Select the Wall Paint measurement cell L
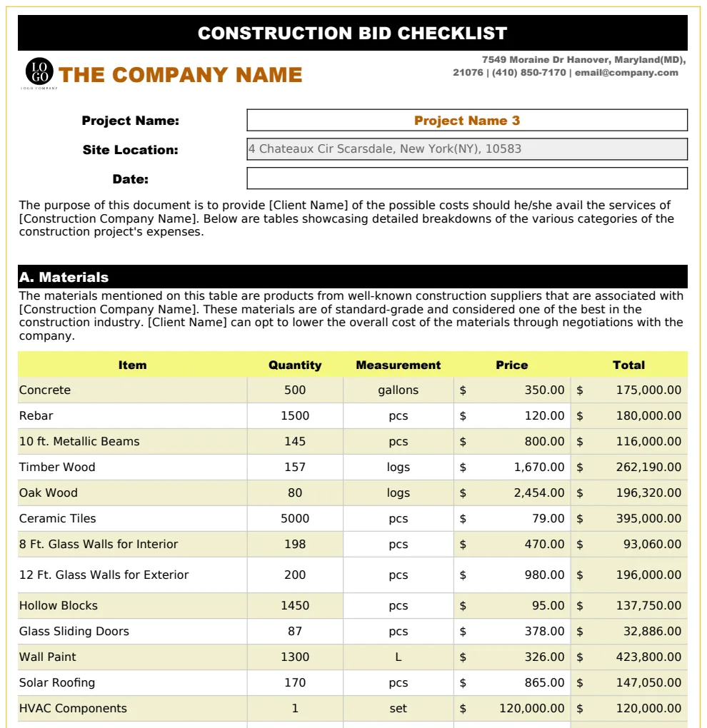The height and width of the screenshot is (728, 707). click(398, 657)
